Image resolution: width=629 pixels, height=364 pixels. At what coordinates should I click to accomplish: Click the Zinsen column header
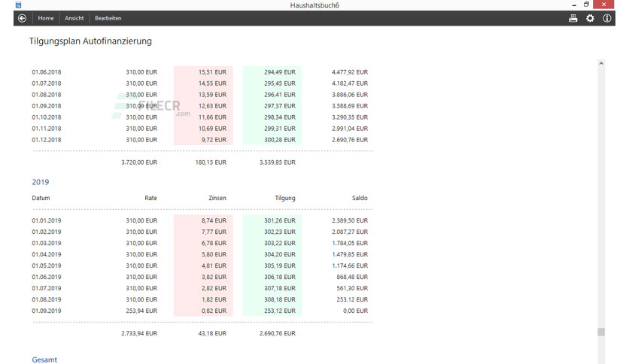(217, 198)
